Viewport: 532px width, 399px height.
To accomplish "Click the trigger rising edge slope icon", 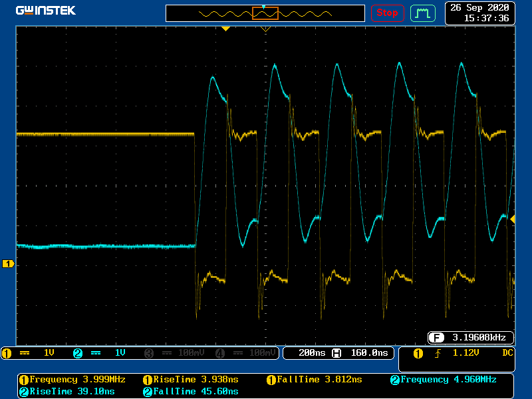I will pyautogui.click(x=438, y=353).
